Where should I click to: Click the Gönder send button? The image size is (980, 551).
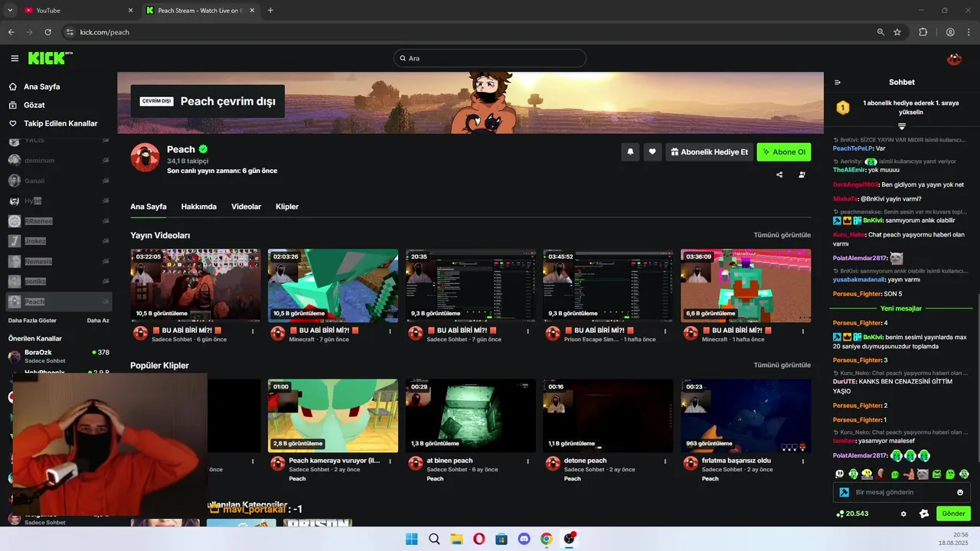[x=953, y=514]
